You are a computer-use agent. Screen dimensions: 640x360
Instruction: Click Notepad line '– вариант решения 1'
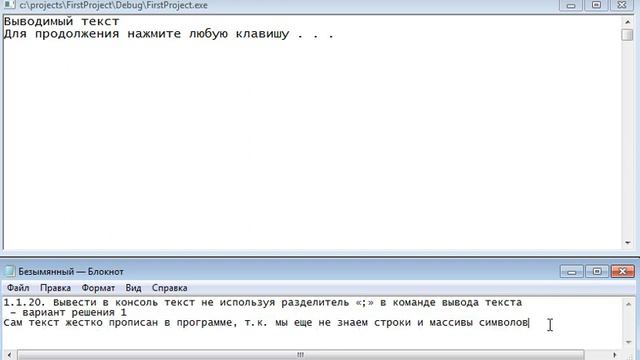point(68,313)
